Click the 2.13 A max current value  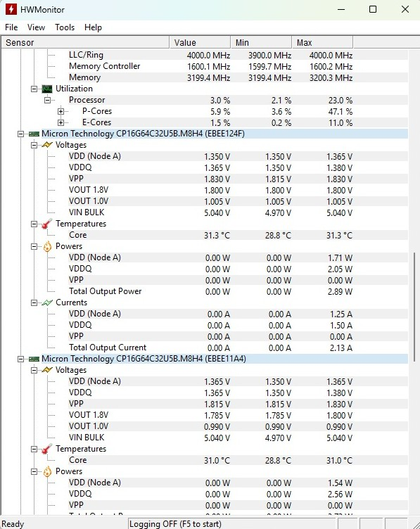tap(341, 348)
